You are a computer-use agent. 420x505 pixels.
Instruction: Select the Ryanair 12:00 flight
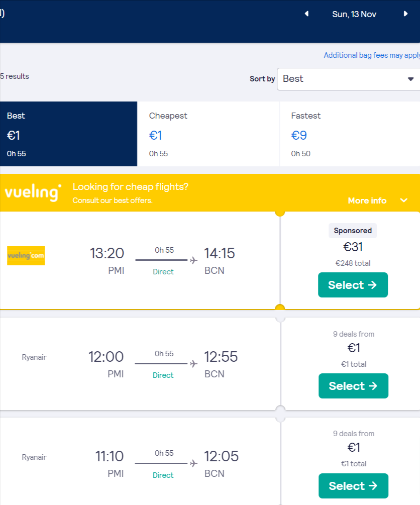point(353,386)
